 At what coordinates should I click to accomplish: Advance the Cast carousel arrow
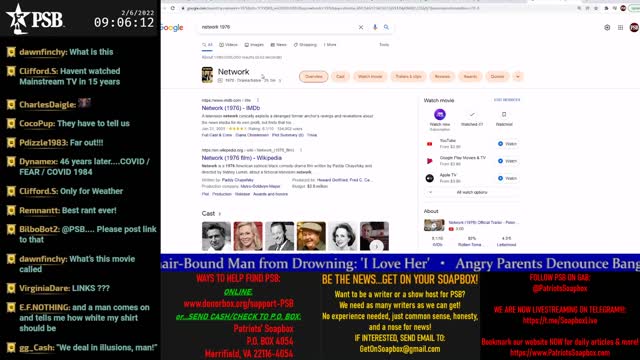(376, 246)
